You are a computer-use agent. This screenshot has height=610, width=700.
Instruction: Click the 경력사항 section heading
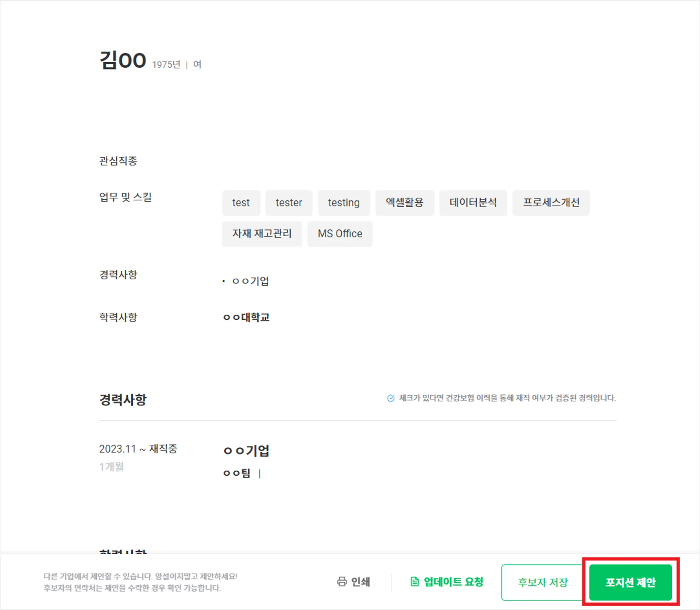coord(123,399)
